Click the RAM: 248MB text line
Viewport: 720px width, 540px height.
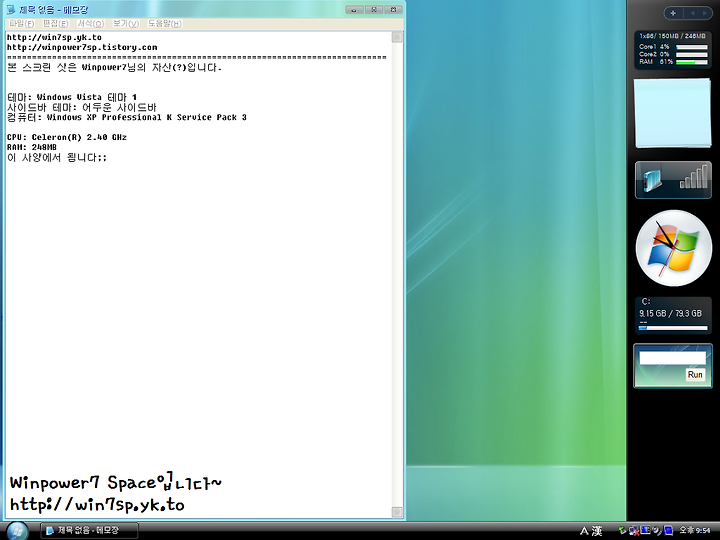pos(32,147)
